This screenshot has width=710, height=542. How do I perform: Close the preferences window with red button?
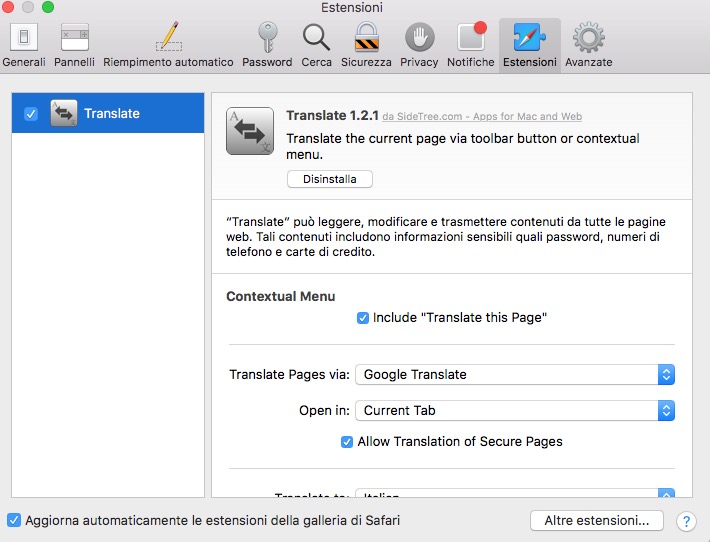pyautogui.click(x=8, y=7)
